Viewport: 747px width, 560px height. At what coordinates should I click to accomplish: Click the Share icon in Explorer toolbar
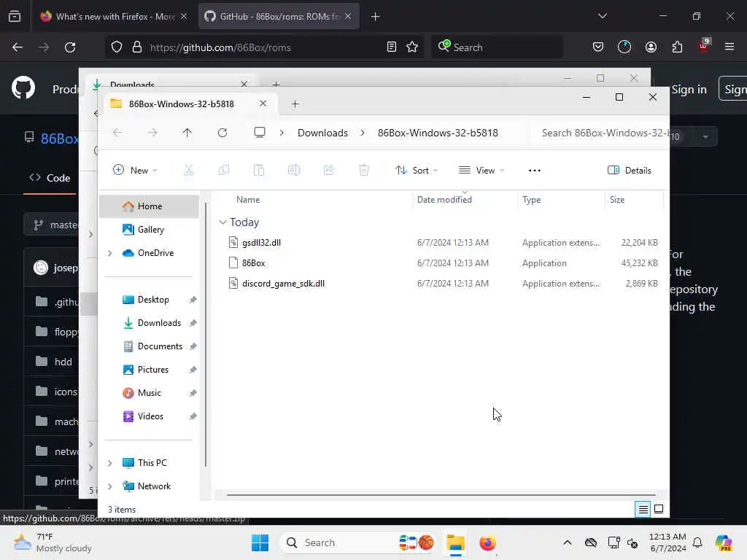coord(329,170)
